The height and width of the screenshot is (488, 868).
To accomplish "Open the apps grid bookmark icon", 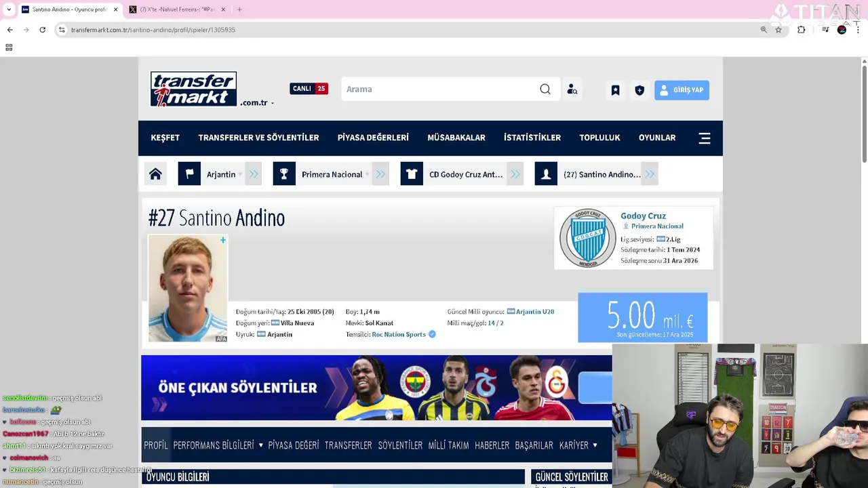I will (x=9, y=47).
